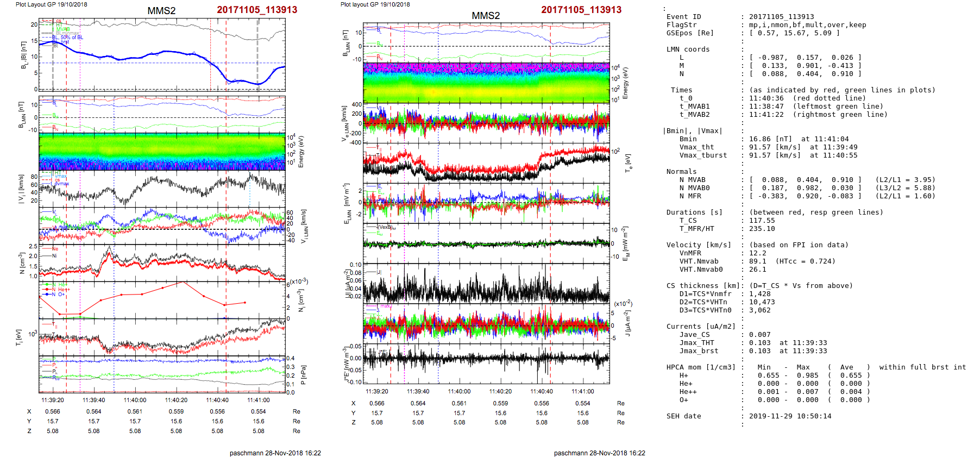Image resolution: width=980 pixels, height=457 pixels.
Task: Click the electron energy spectrogram in right plot
Action: pyautogui.click(x=486, y=83)
